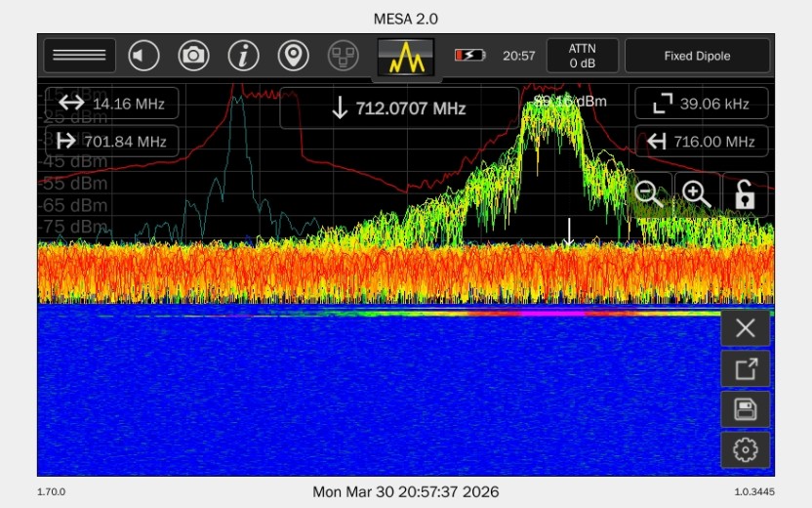The height and width of the screenshot is (508, 812).
Task: Open waterfall settings gear icon
Action: pyautogui.click(x=746, y=450)
